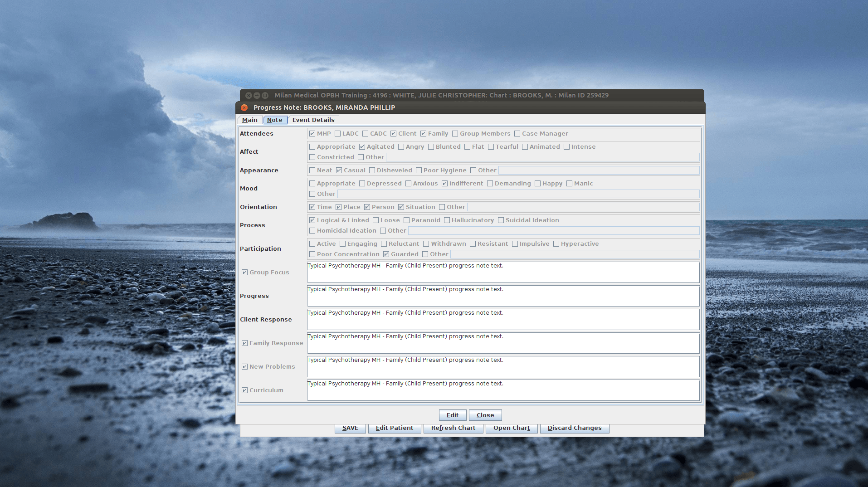
Task: Check the Anxious mood checkbox
Action: (408, 183)
